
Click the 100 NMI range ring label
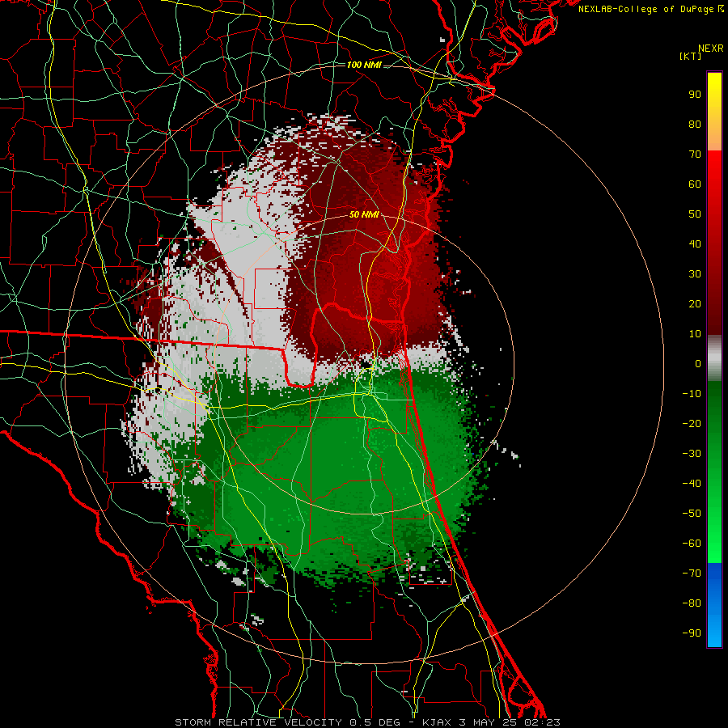[x=364, y=65]
